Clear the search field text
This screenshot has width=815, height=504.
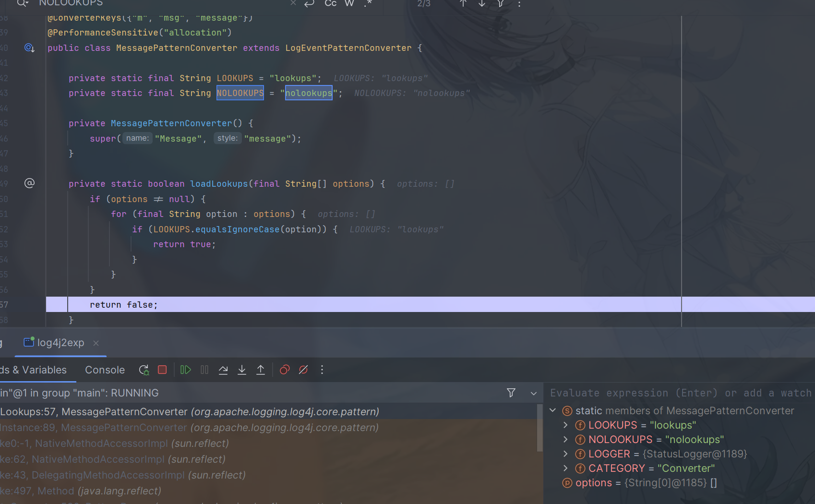(x=293, y=3)
